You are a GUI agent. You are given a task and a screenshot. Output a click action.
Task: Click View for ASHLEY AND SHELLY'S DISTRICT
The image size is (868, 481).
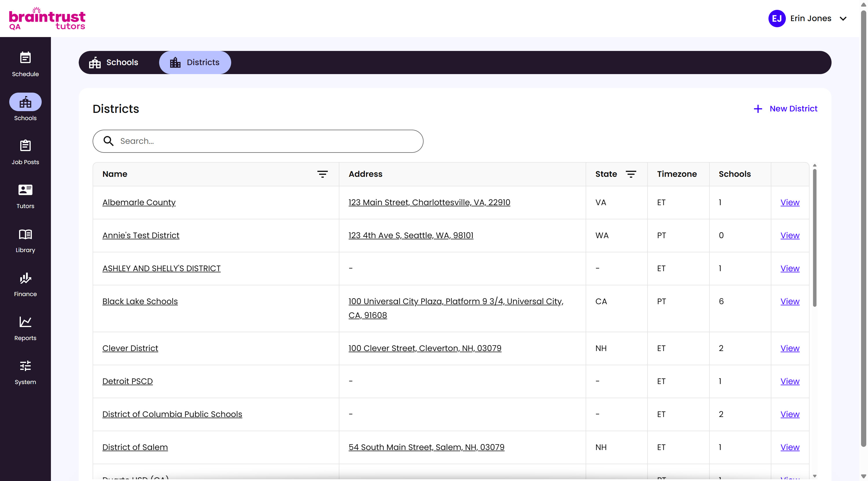click(x=790, y=268)
